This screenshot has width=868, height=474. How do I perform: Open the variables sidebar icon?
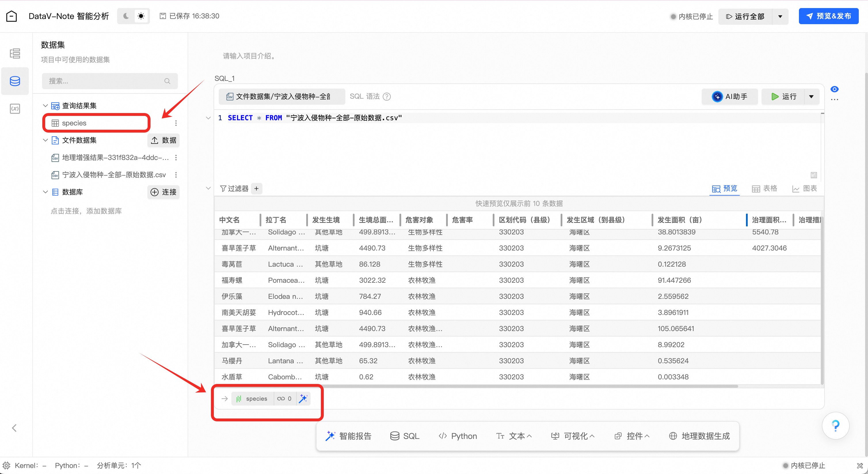pos(15,108)
